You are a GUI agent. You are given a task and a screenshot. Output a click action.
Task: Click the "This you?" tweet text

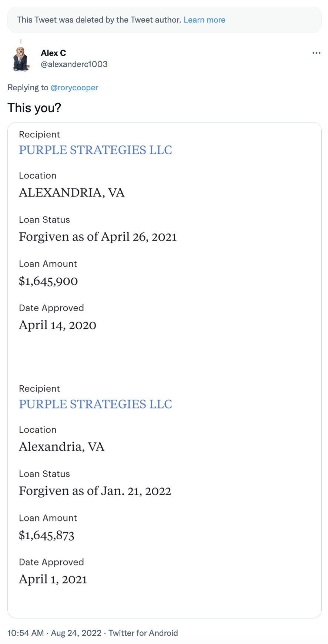[x=34, y=108]
